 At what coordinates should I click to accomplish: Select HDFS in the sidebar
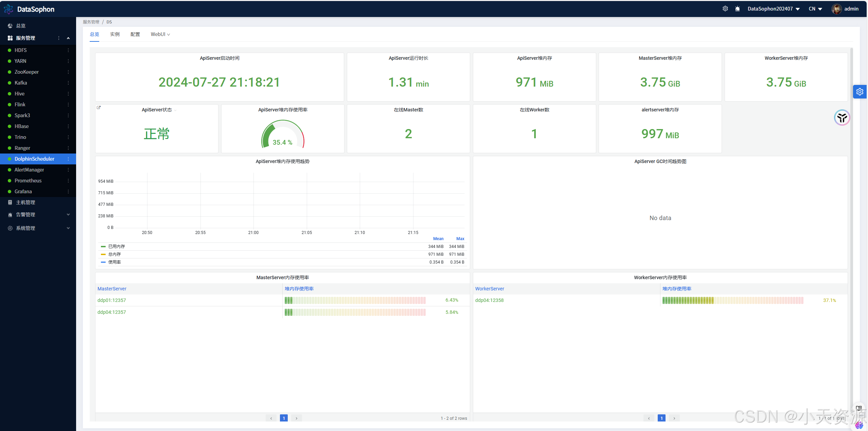[x=21, y=50]
